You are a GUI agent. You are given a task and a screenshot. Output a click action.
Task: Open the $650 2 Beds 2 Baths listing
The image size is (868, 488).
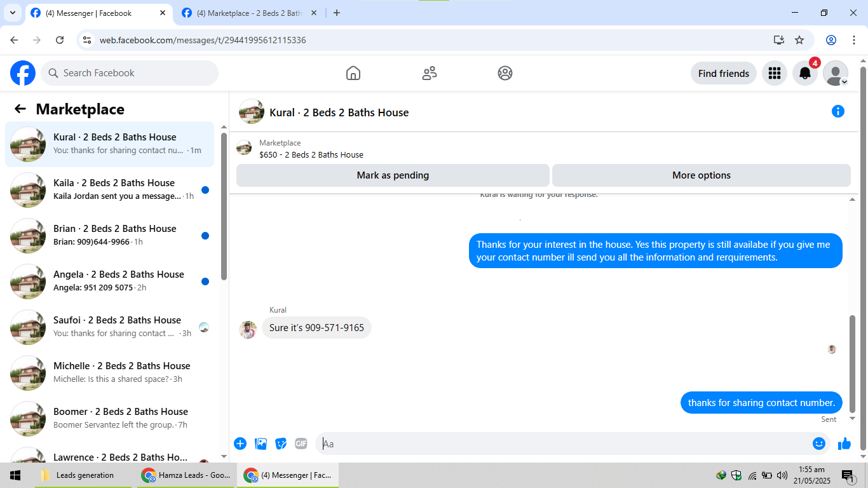(x=311, y=154)
